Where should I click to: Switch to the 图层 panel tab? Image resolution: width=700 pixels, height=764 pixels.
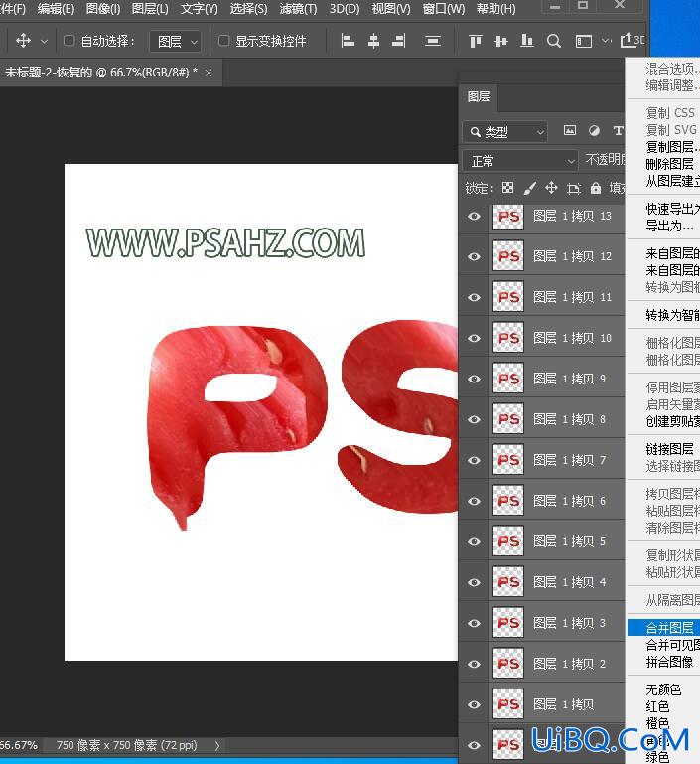(x=479, y=97)
